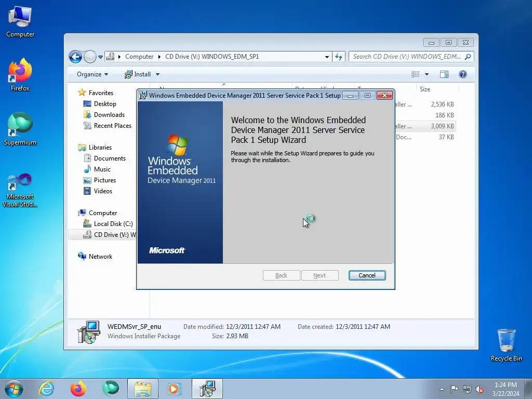Click the Next button in Setup wizard

(320, 275)
